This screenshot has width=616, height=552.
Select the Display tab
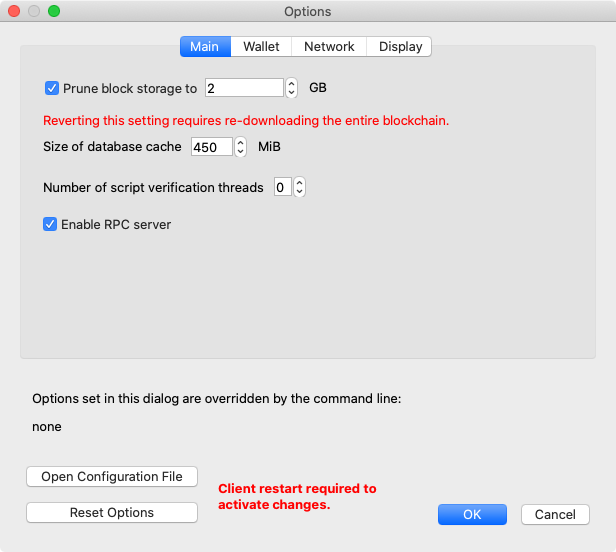click(x=400, y=47)
